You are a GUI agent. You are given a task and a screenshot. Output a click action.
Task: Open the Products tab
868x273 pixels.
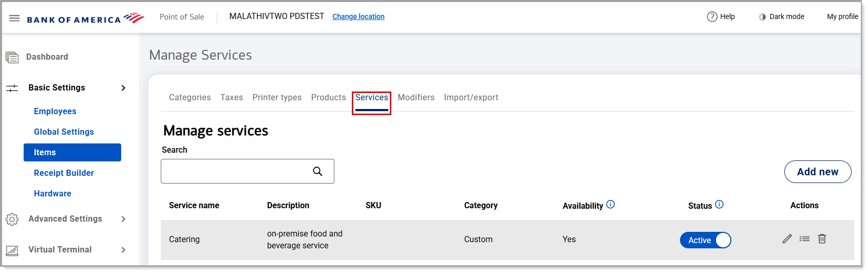point(328,97)
